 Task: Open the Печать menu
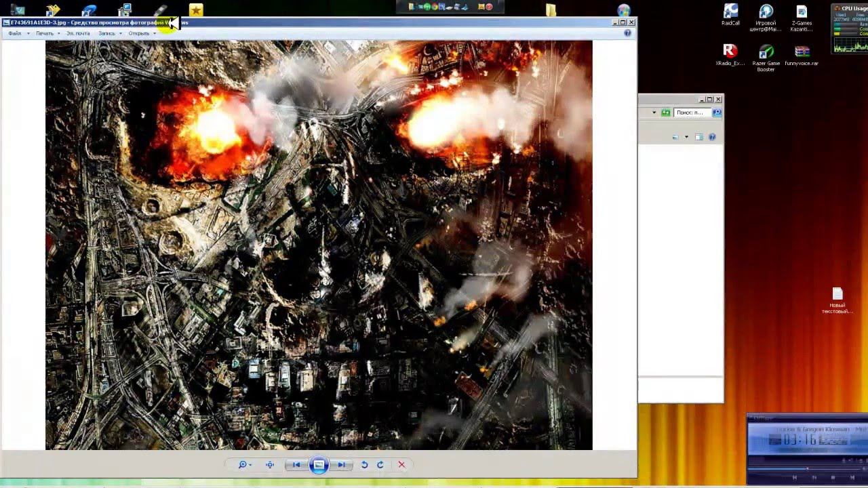coord(45,33)
